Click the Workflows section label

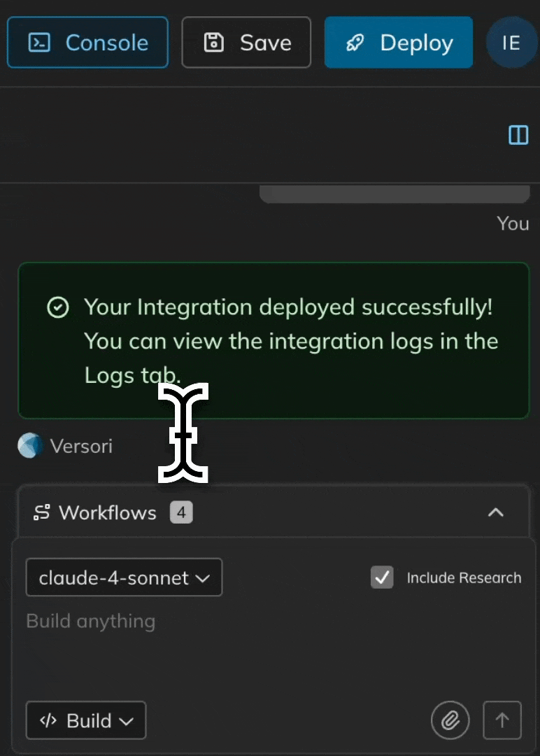click(x=108, y=512)
